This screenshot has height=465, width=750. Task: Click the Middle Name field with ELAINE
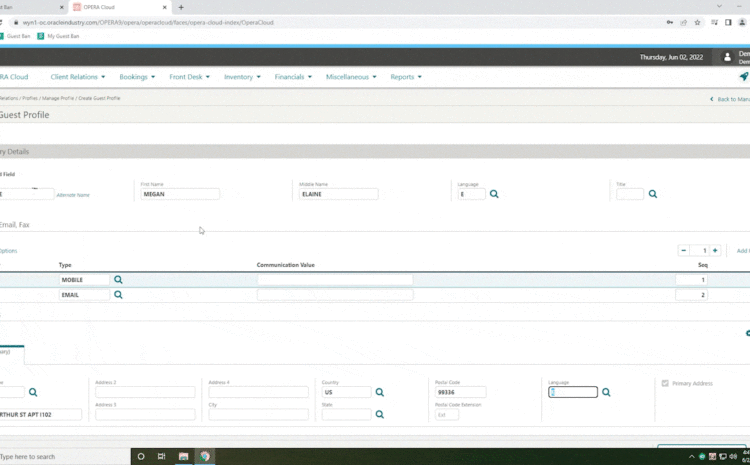click(x=338, y=194)
